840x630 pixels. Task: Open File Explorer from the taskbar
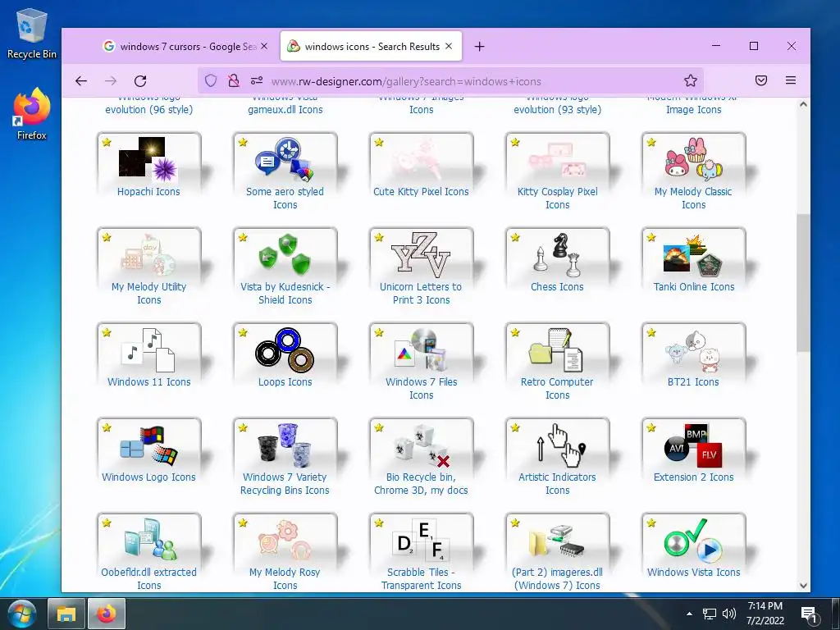[x=66, y=614]
